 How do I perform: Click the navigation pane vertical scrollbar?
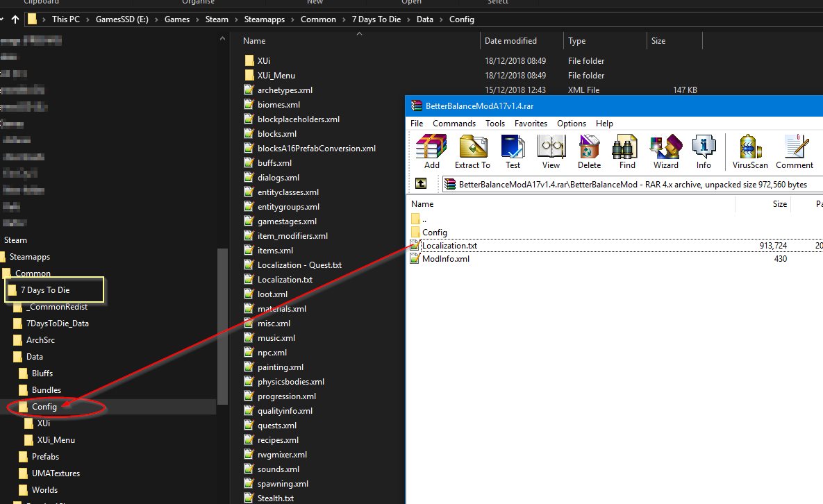(x=222, y=326)
